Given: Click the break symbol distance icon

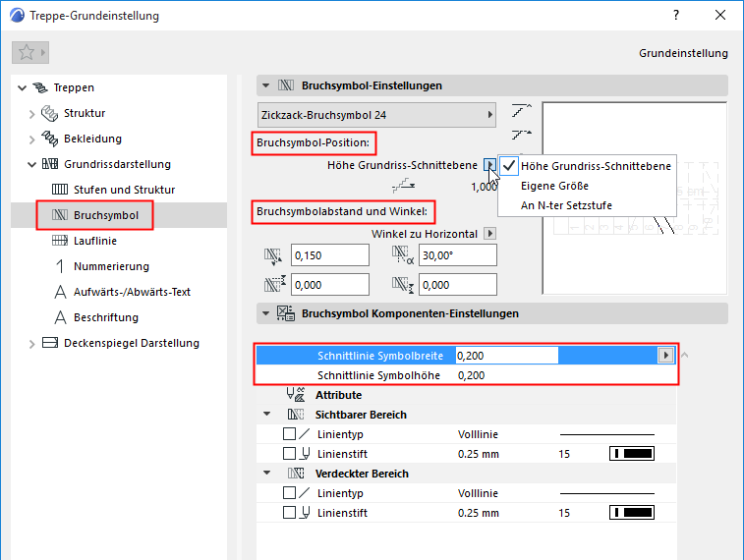Looking at the screenshot, I should coord(273,256).
